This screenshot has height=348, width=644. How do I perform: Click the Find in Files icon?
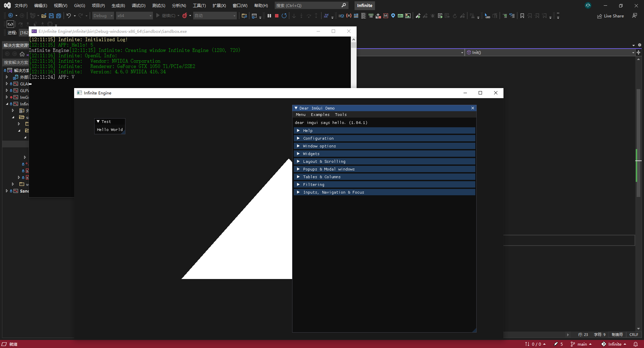[x=244, y=16]
